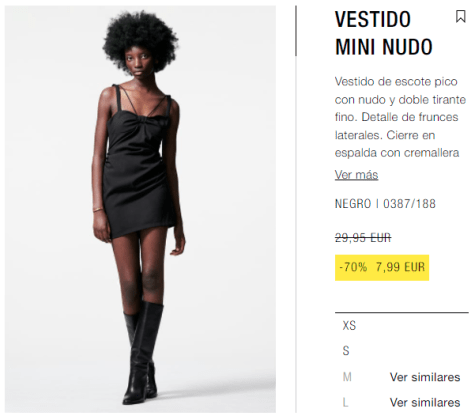Click the reference number 0387/188
Image resolution: width=475 pixels, height=416 pixels.
pyautogui.click(x=409, y=204)
